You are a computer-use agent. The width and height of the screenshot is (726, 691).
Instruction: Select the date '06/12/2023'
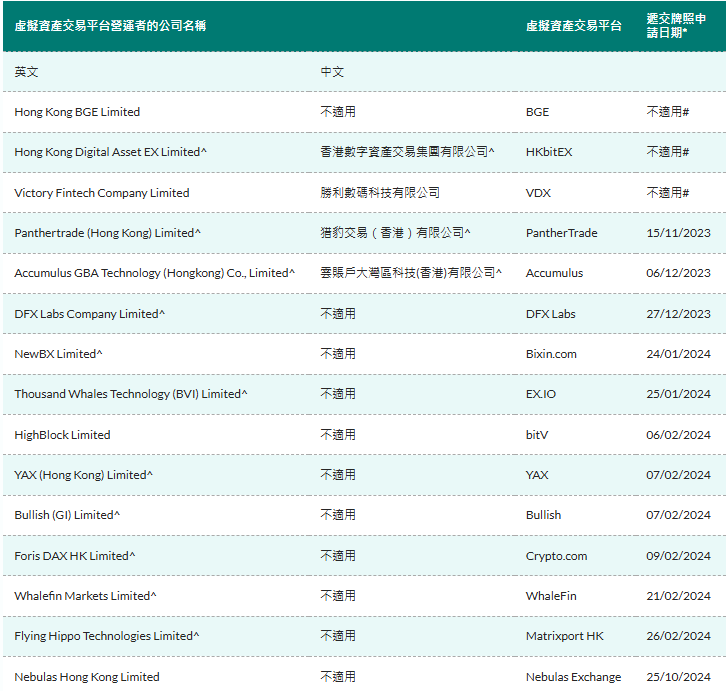pyautogui.click(x=678, y=273)
